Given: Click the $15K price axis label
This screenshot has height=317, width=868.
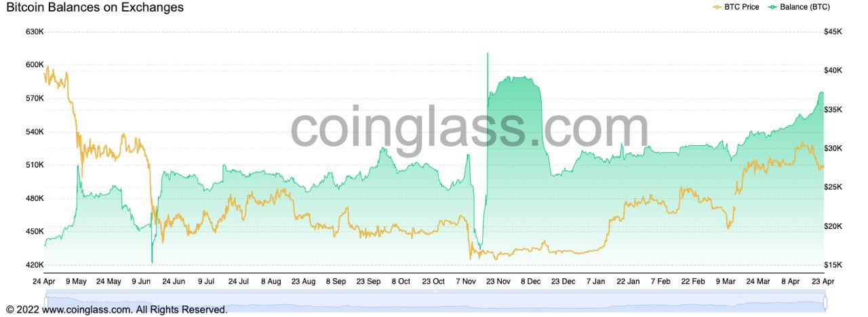Looking at the screenshot, I should point(833,265).
